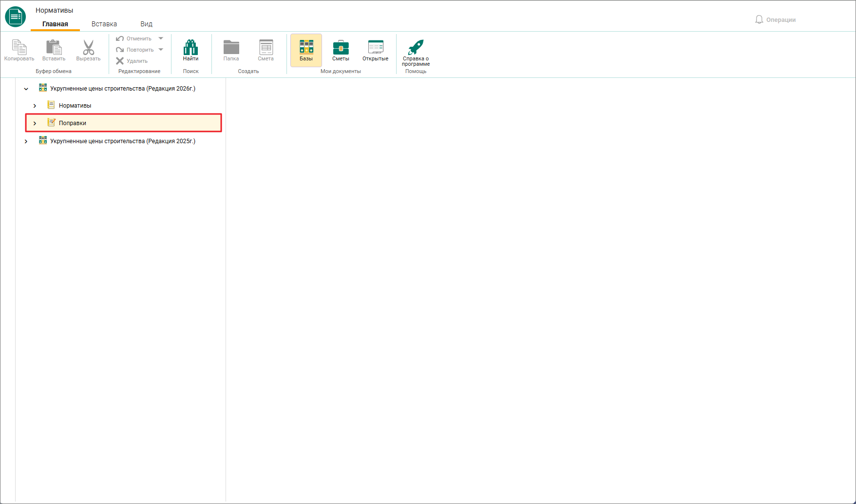Select the Поправки tree item
The height and width of the screenshot is (504, 856).
[x=124, y=123]
